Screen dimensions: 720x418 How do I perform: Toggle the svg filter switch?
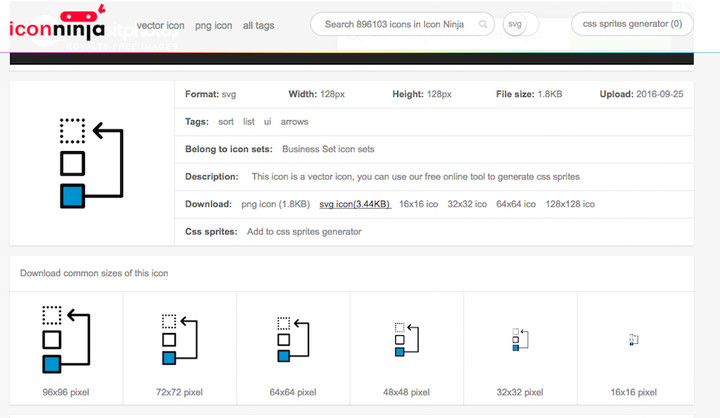coord(521,24)
